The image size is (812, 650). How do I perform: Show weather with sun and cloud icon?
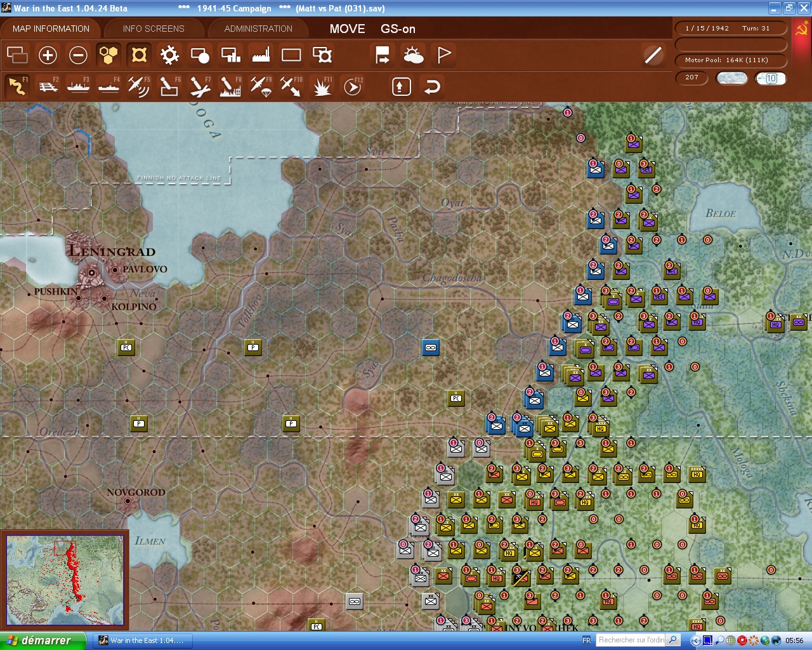click(414, 55)
